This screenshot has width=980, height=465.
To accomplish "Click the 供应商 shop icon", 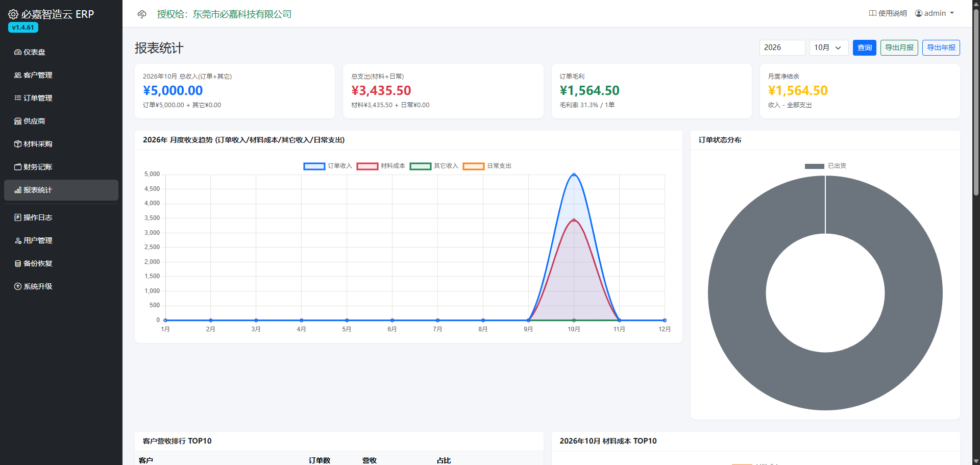I will tap(18, 121).
